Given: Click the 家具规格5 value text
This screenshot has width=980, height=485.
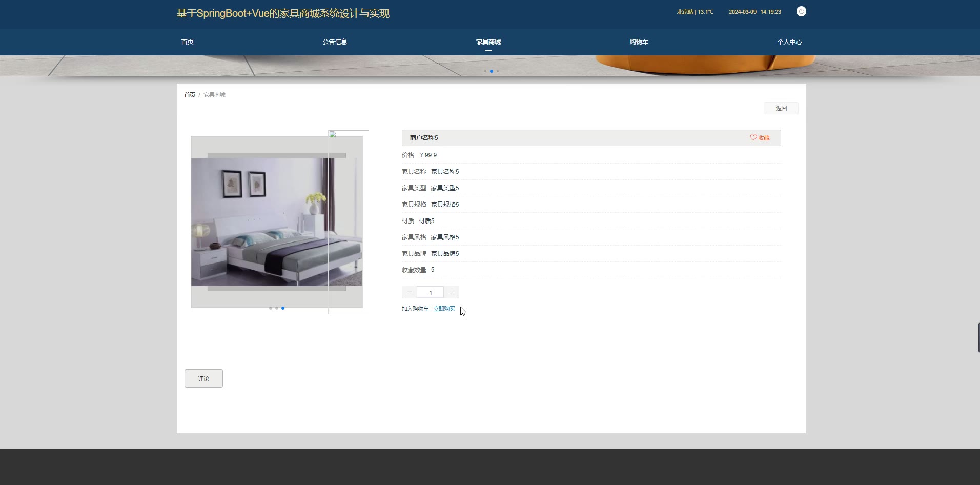Looking at the screenshot, I should [445, 205].
